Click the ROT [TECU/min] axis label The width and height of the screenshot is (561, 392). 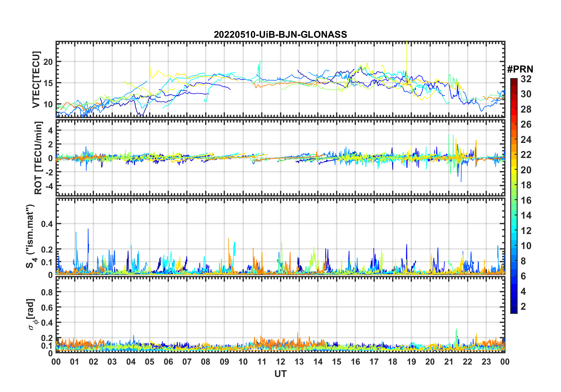click(x=38, y=158)
